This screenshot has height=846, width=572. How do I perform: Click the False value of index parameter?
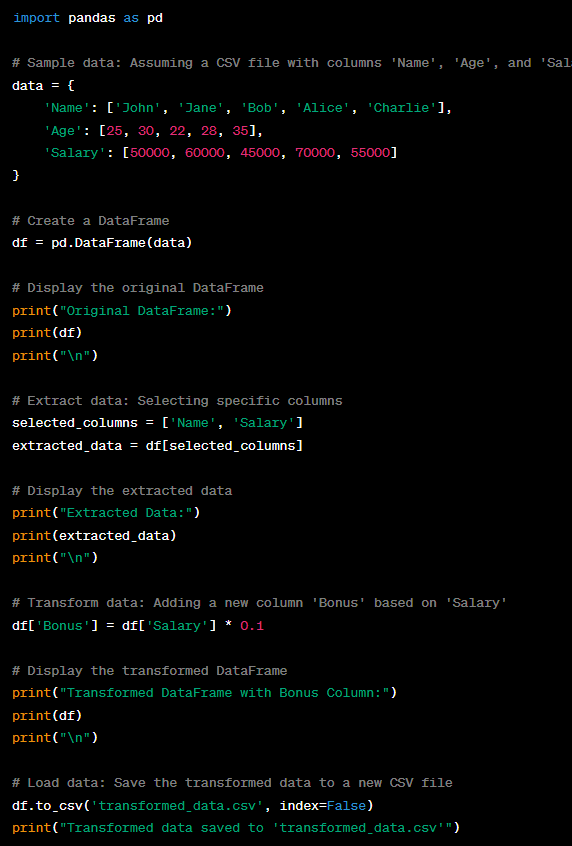click(x=346, y=806)
